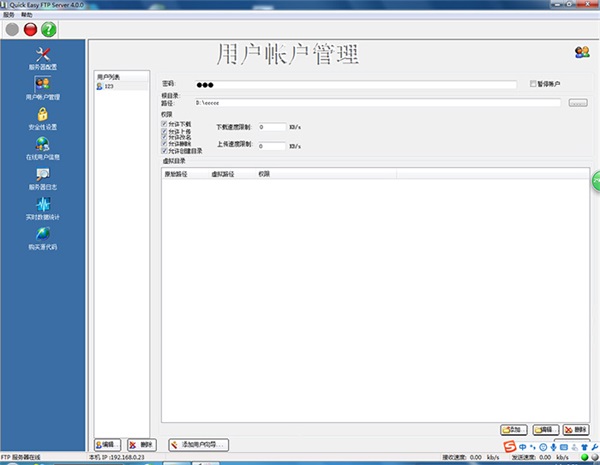Image resolution: width=600 pixels, height=465 pixels.
Task: Toggle the 暂停帐户 (suspend account) checkbox
Action: click(x=533, y=84)
